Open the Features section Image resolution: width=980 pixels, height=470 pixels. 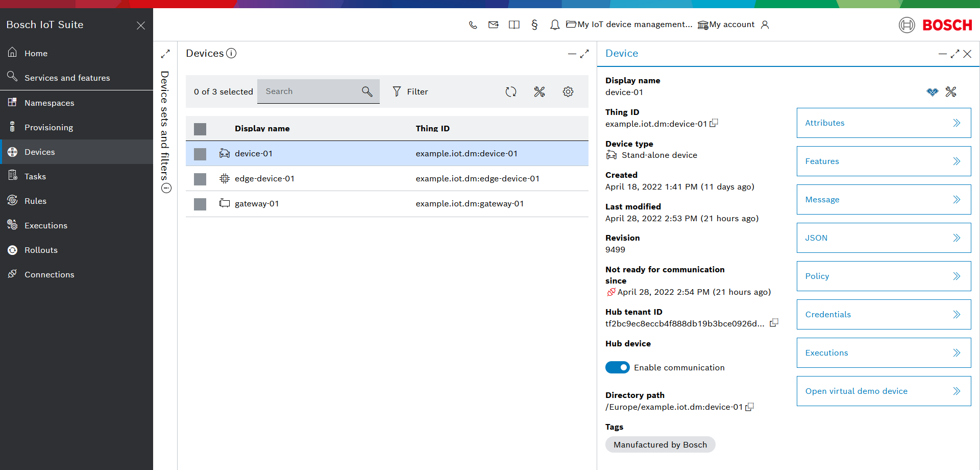[x=884, y=161]
